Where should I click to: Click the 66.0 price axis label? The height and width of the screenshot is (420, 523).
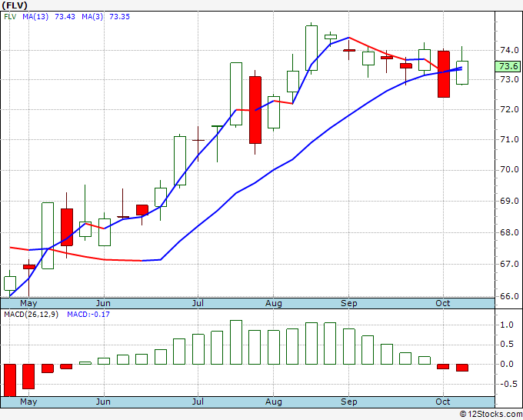pos(509,296)
